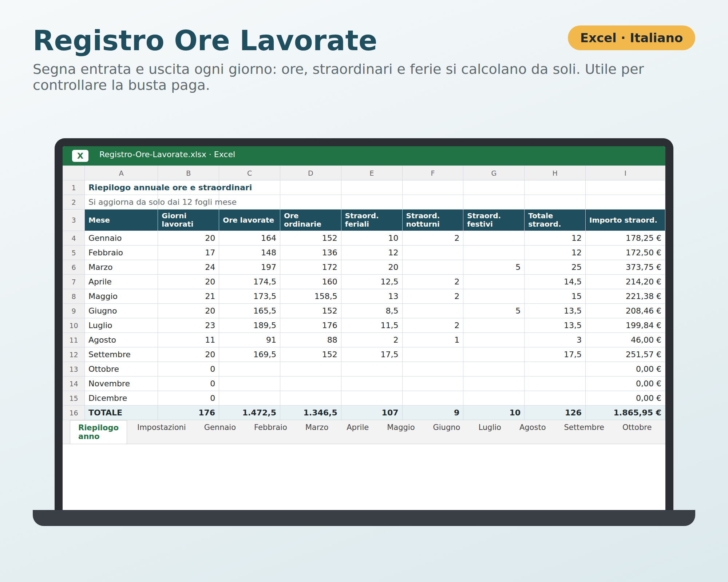Click the Giugno amount '208,46 €'
Image resolution: width=728 pixels, height=582 pixels.
625,311
